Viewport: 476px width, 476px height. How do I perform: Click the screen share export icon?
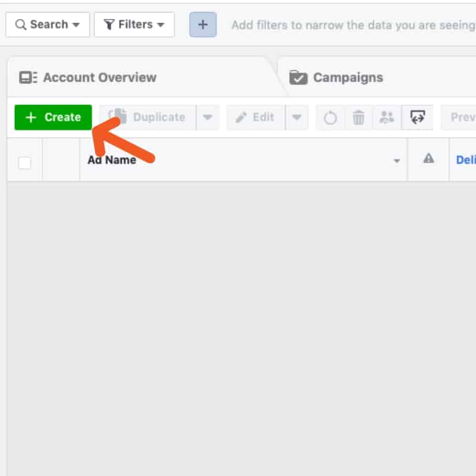[418, 117]
